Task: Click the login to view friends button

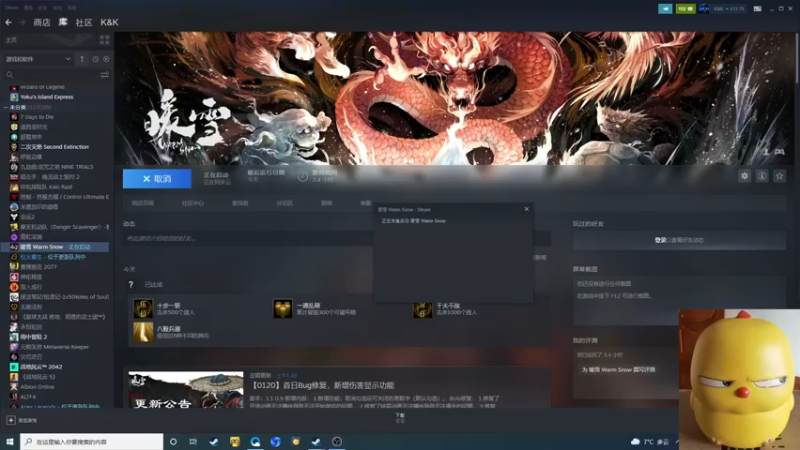Action: point(679,240)
